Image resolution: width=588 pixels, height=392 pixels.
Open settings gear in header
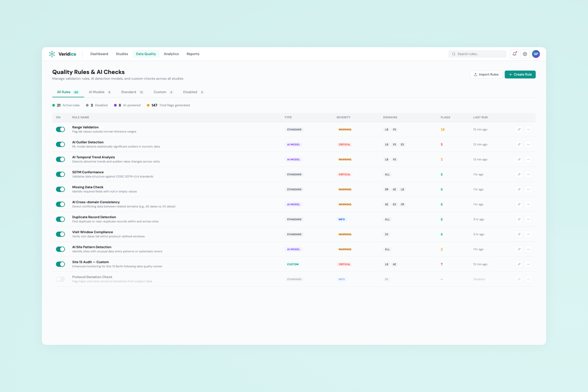(x=525, y=54)
